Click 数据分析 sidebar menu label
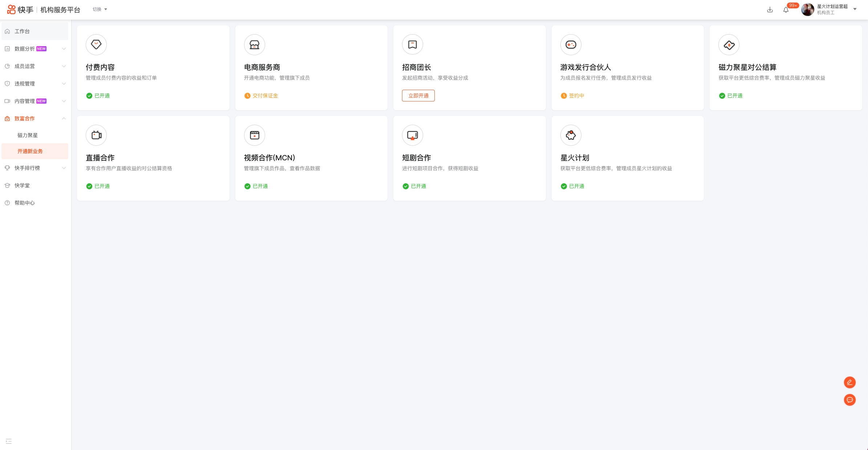The image size is (868, 450). tap(25, 49)
